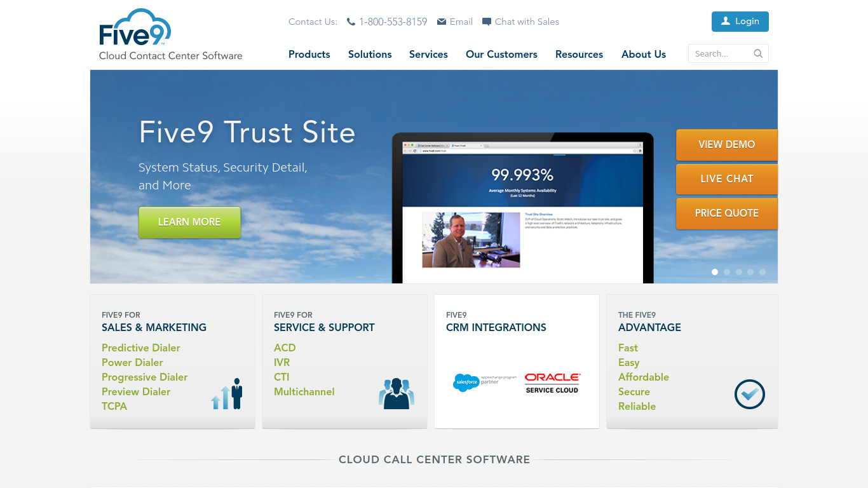Viewport: 868px width, 488px height.
Task: Open the Reliable advantage link
Action: point(637,406)
